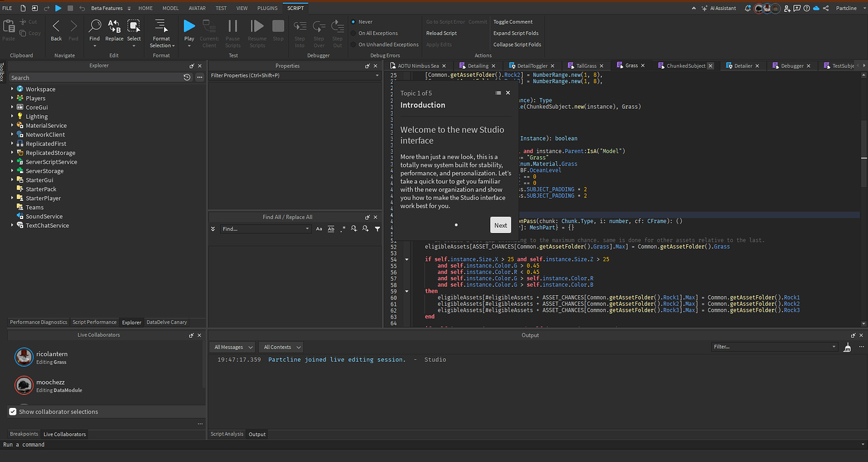The width and height of the screenshot is (868, 462).
Task: Expand the Workspace tree item
Action: [11, 89]
